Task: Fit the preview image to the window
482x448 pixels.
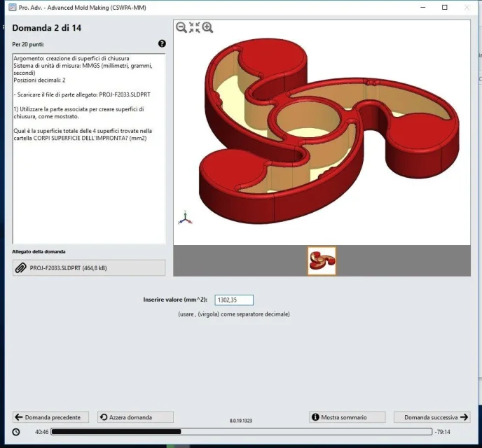Action: pos(195,27)
